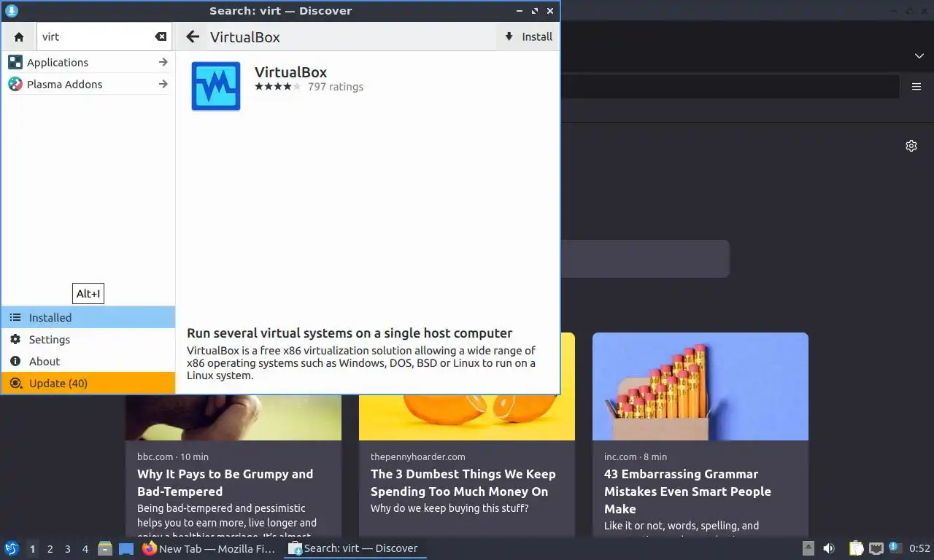
Task: Go to Discover home via house icon
Action: point(19,36)
